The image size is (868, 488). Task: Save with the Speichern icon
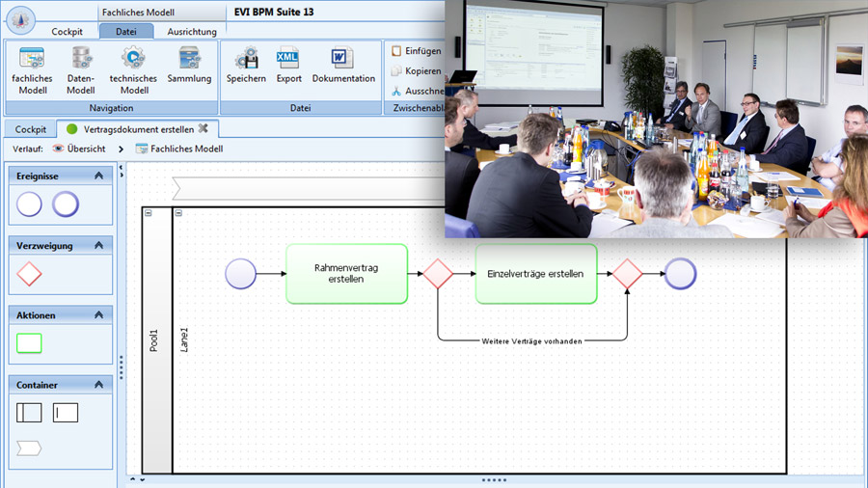[x=246, y=58]
